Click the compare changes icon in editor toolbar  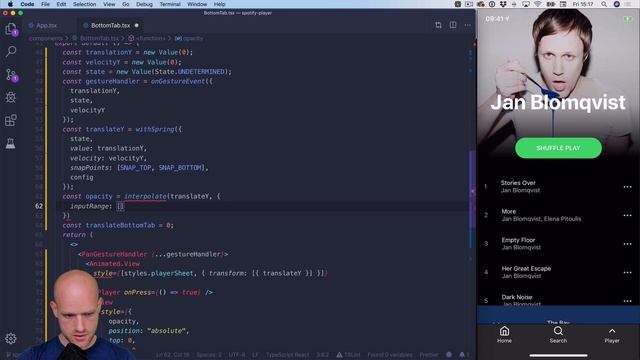(438, 25)
